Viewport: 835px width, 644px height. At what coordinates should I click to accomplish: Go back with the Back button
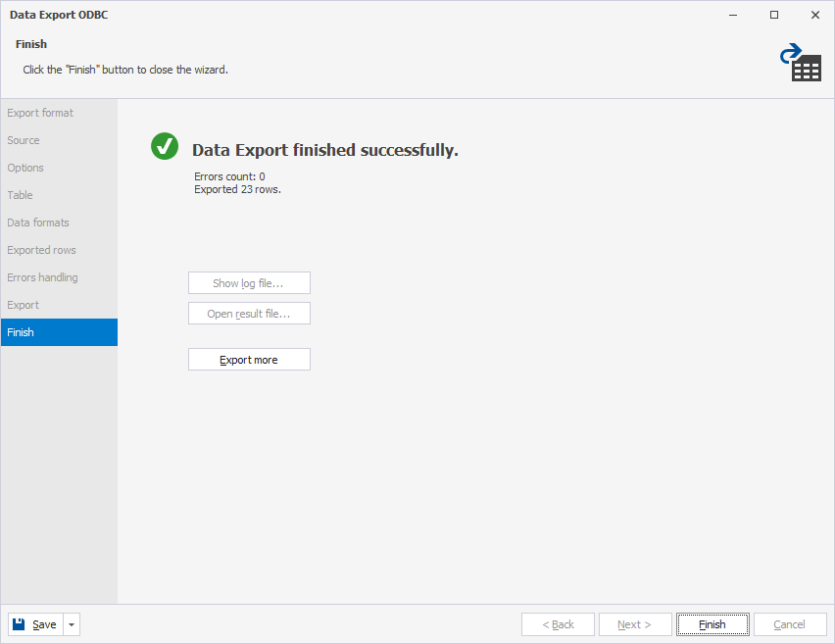(x=558, y=624)
